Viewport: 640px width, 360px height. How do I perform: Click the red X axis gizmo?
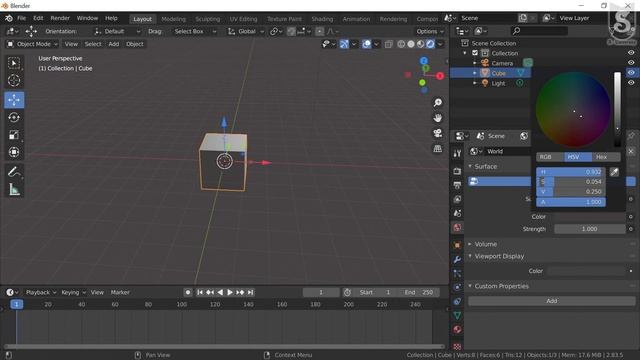[440, 76]
